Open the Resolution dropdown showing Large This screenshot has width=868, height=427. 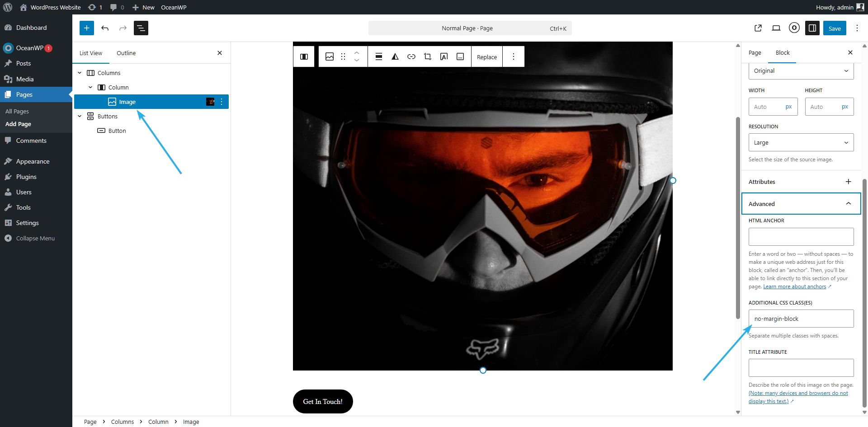coord(801,142)
